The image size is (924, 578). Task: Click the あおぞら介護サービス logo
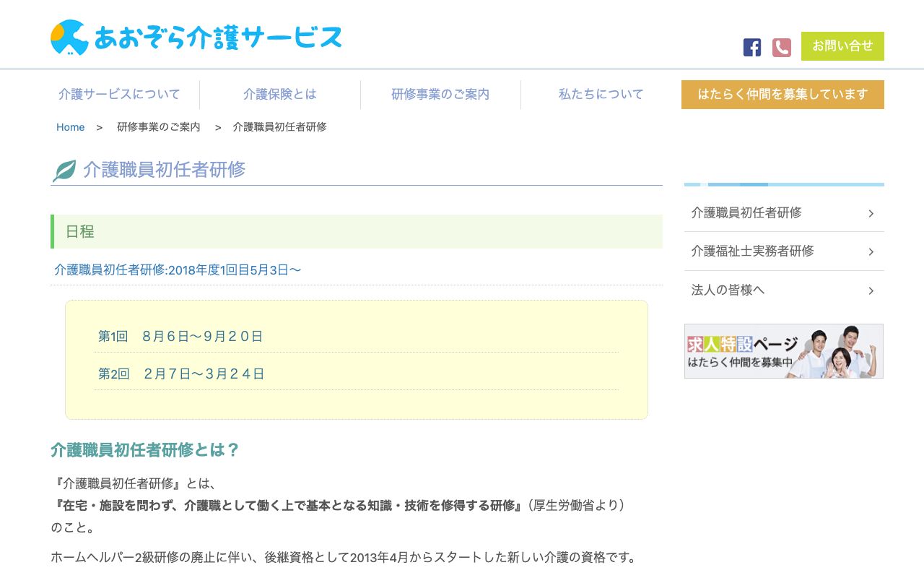195,38
